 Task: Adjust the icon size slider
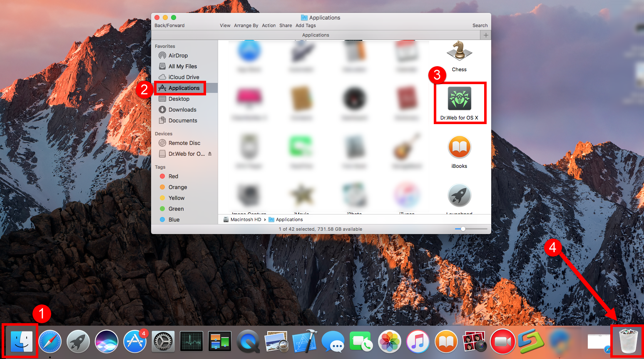pos(463,229)
